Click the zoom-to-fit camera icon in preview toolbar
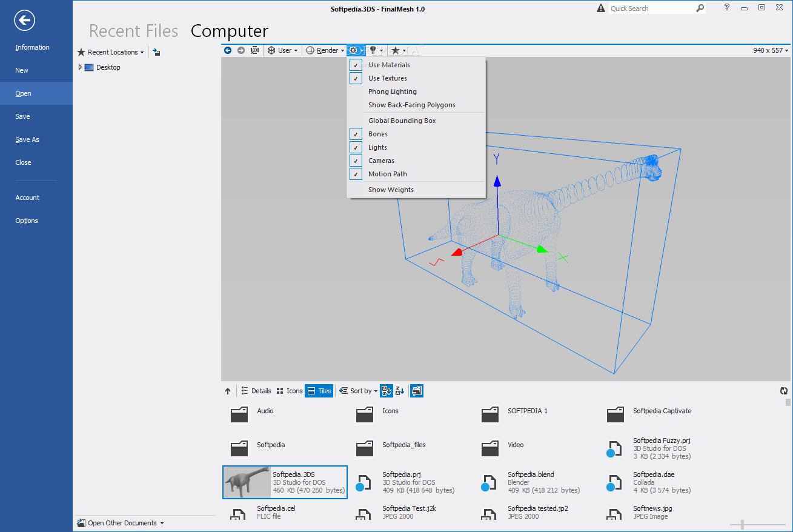Screen dimensions: 793x532 click(x=254, y=50)
